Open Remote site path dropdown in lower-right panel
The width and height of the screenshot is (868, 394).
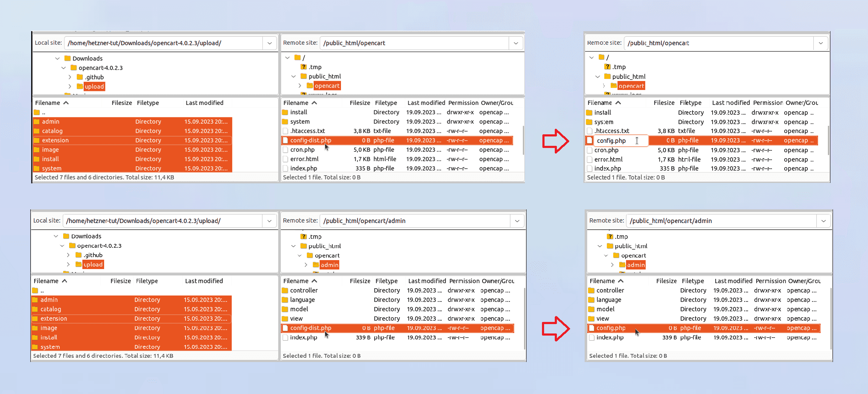pyautogui.click(x=824, y=221)
